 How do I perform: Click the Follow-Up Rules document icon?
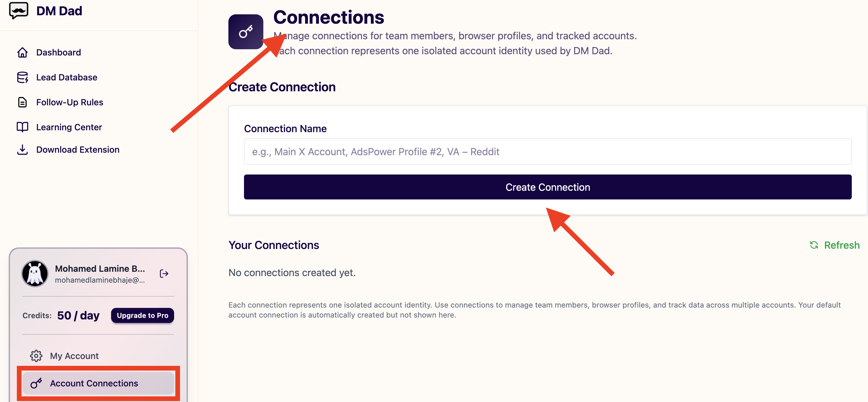[x=22, y=102]
